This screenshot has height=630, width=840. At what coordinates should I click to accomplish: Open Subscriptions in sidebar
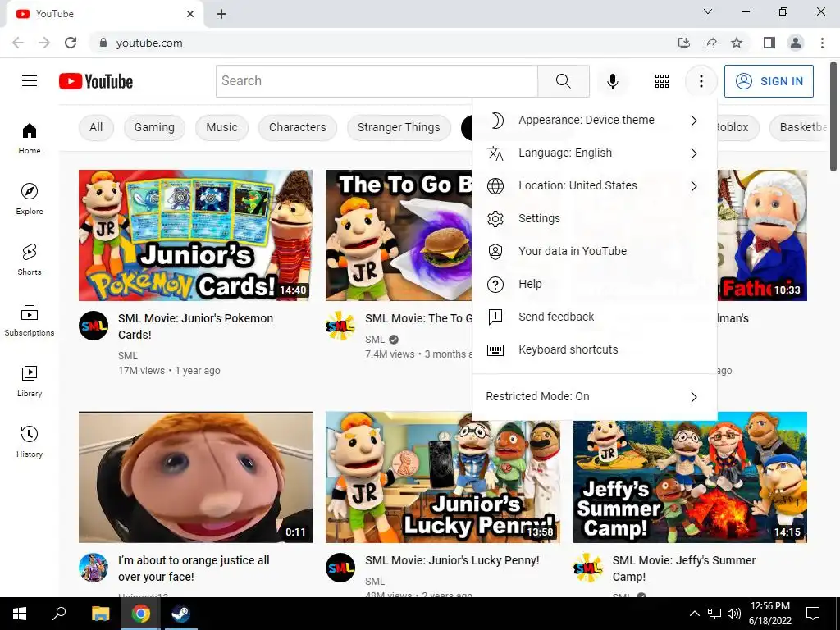click(x=30, y=321)
